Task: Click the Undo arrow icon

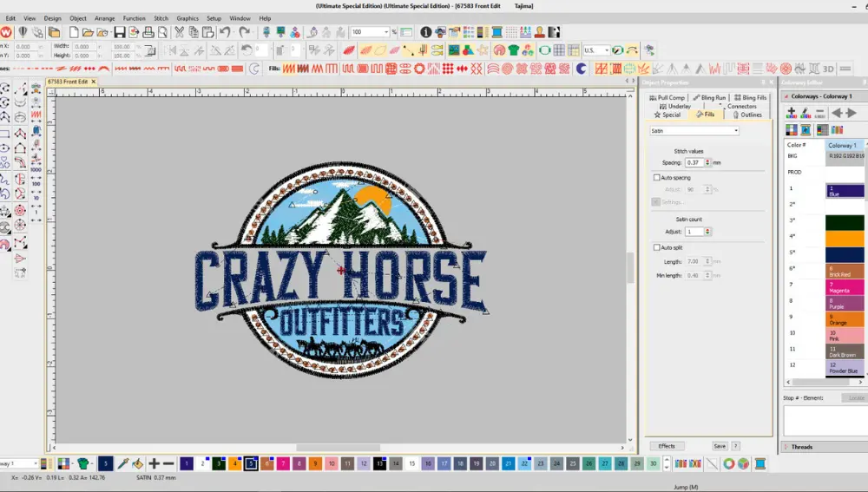Action: (x=226, y=33)
